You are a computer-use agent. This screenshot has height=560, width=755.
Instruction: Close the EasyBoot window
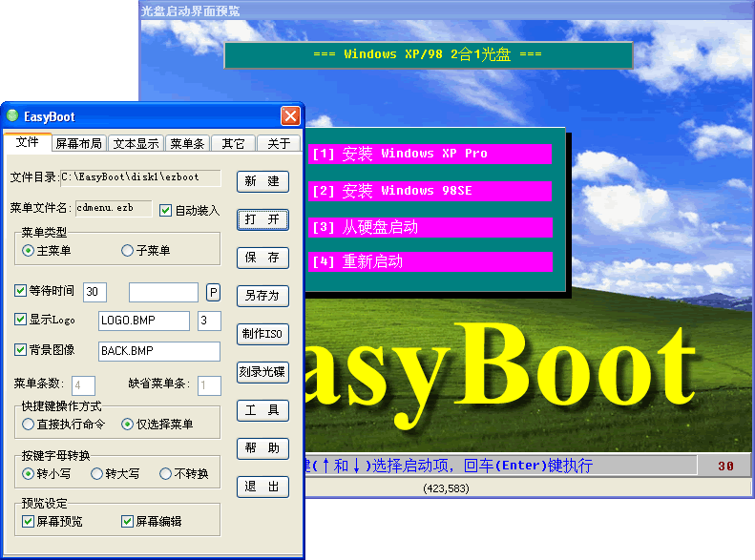pos(290,116)
